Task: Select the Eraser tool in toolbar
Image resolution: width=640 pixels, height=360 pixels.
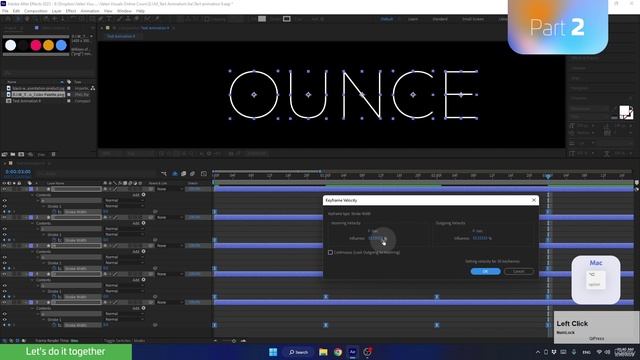Action: click(x=137, y=19)
